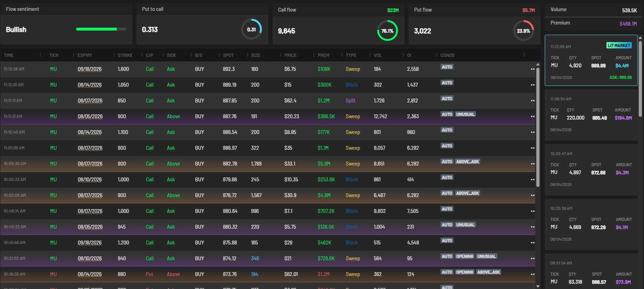Click the flow table scroll-down arrow
Image resolution: width=644 pixels, height=289 pixels.
[x=538, y=286]
